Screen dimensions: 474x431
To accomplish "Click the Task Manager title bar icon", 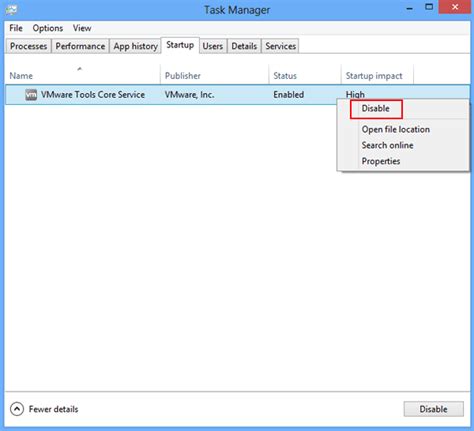I will click(11, 10).
